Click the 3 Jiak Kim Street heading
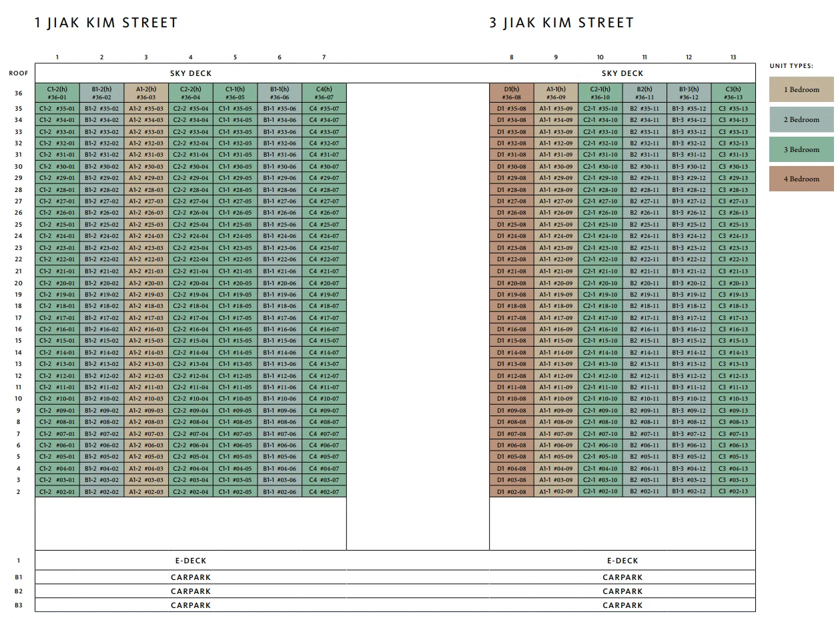This screenshot has height=618, width=840. tap(561, 23)
